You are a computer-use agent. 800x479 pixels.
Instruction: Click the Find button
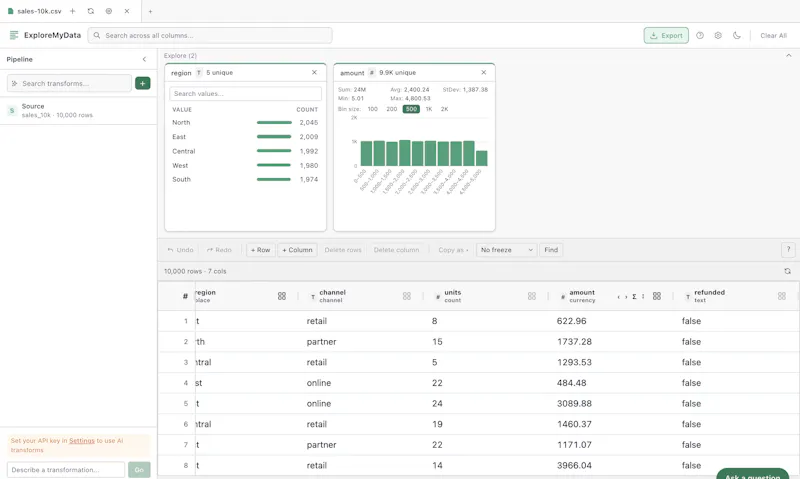pyautogui.click(x=551, y=250)
